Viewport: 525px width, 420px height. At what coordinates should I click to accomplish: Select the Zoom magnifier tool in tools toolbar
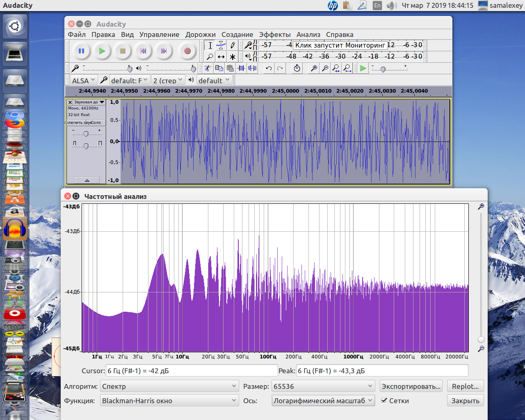pyautogui.click(x=210, y=57)
